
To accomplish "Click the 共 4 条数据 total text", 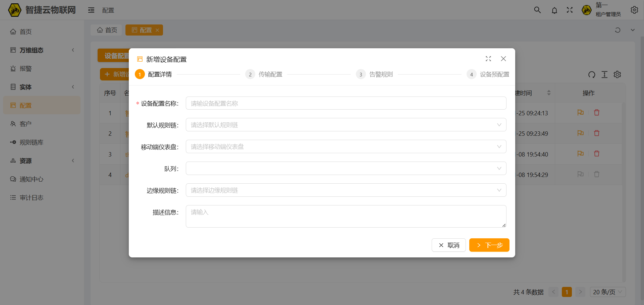I will [528, 292].
